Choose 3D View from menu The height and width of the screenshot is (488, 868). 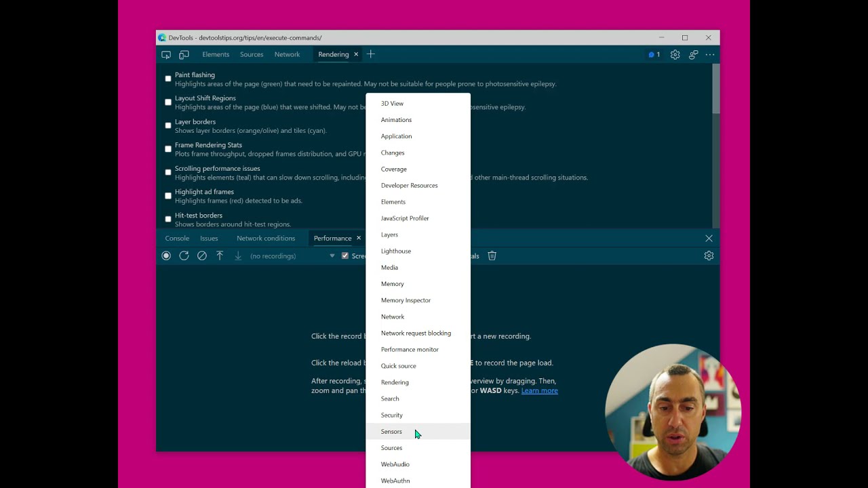418,104
